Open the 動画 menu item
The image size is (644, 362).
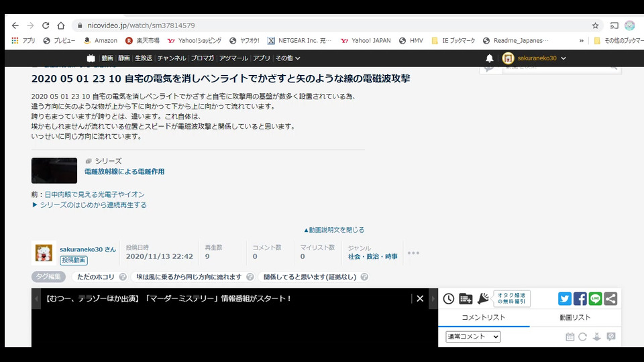point(107,58)
